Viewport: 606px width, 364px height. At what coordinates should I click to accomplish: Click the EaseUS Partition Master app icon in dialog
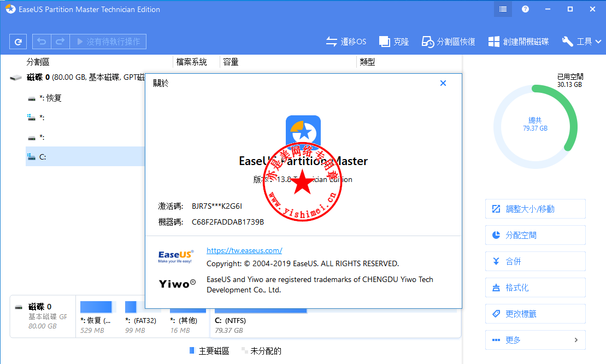click(x=303, y=133)
